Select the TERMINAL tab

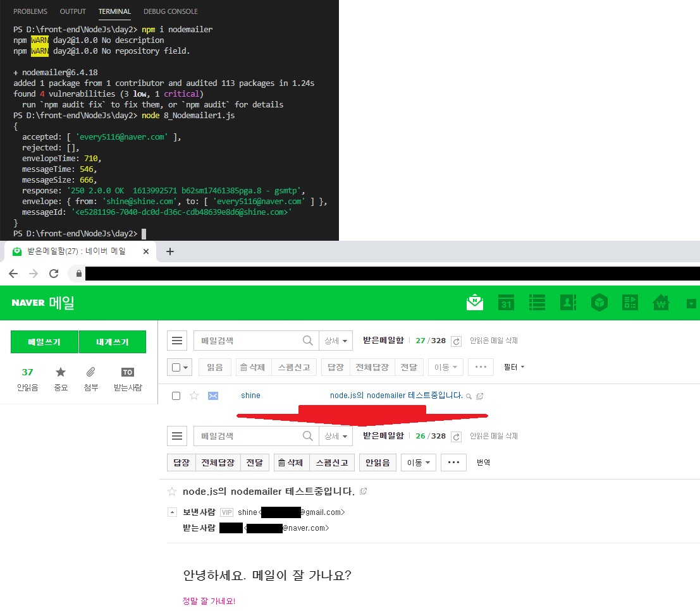[x=114, y=11]
